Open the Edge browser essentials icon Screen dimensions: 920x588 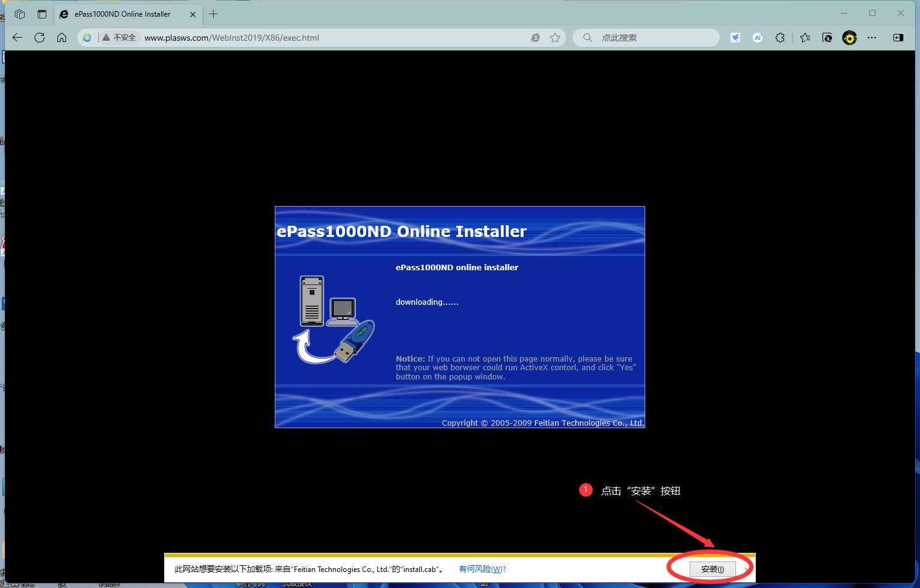pos(827,38)
